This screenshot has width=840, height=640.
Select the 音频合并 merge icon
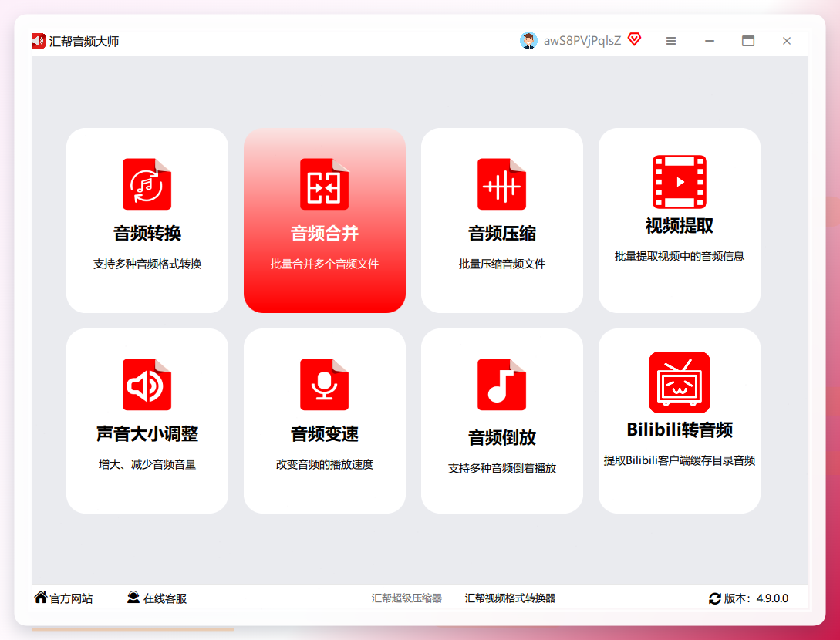click(x=324, y=184)
